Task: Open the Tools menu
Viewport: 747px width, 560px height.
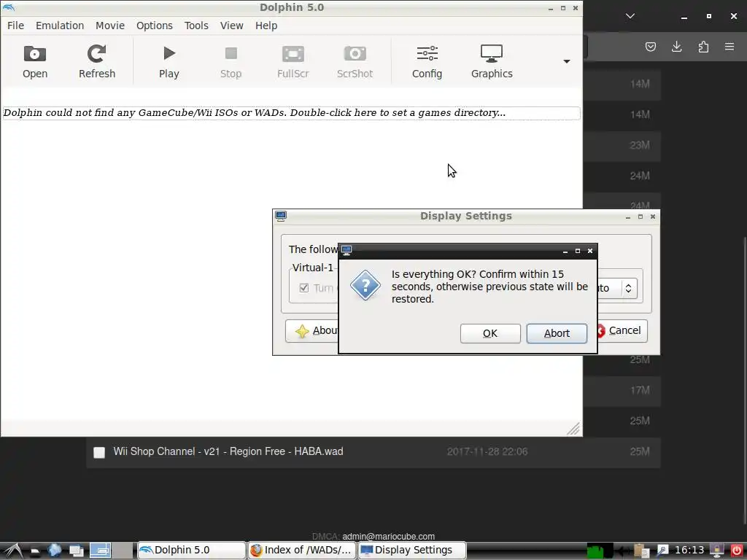Action: pos(196,26)
